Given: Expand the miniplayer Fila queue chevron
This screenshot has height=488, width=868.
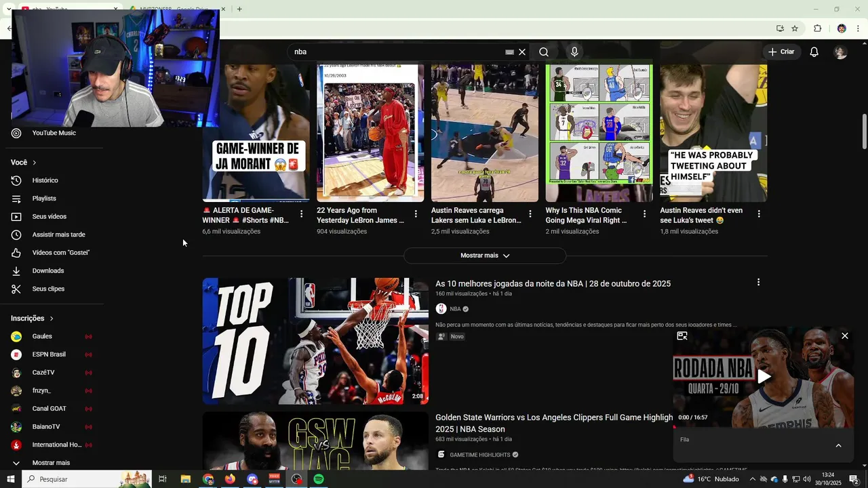Looking at the screenshot, I should [838, 446].
